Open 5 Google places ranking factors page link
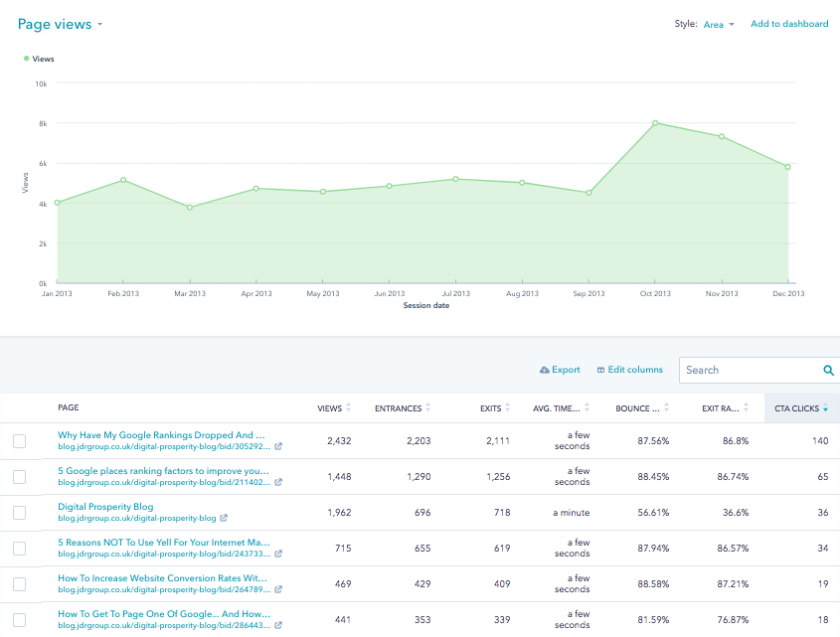The height and width of the screenshot is (637, 840). coord(163,471)
